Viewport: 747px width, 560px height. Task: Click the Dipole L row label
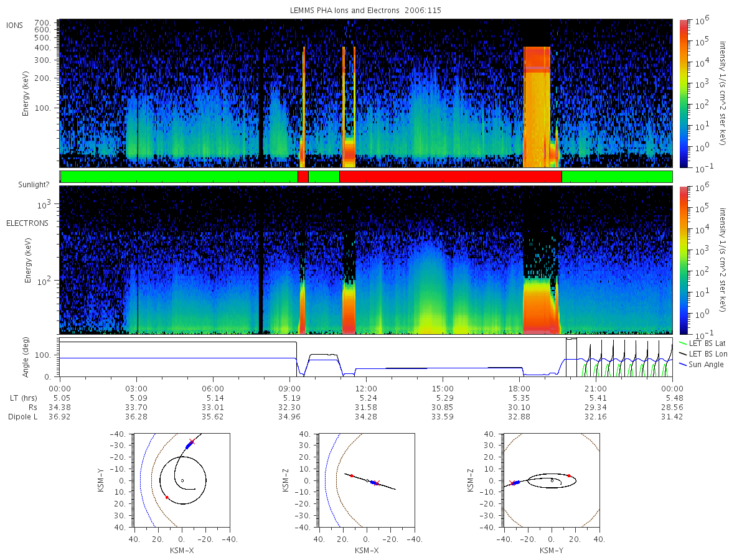pos(22,416)
